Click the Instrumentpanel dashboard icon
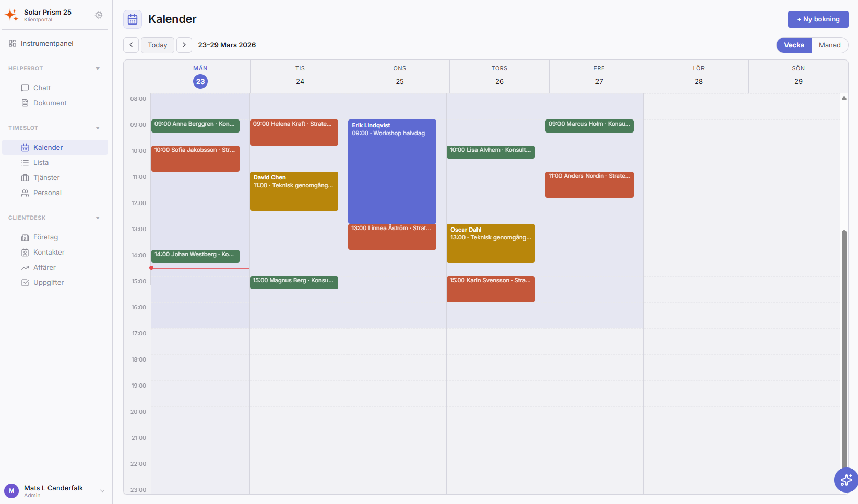Image resolution: width=858 pixels, height=504 pixels. pos(13,44)
